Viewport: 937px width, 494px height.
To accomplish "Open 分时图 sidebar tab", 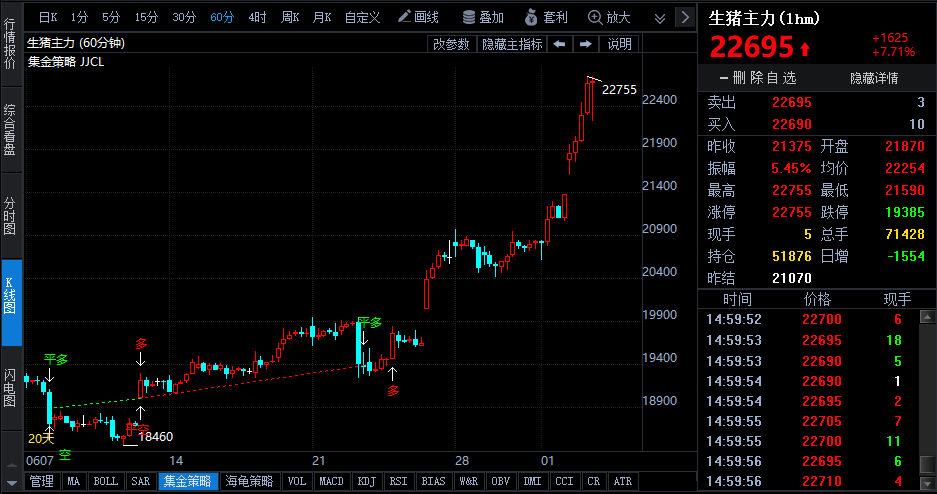I will (10, 216).
